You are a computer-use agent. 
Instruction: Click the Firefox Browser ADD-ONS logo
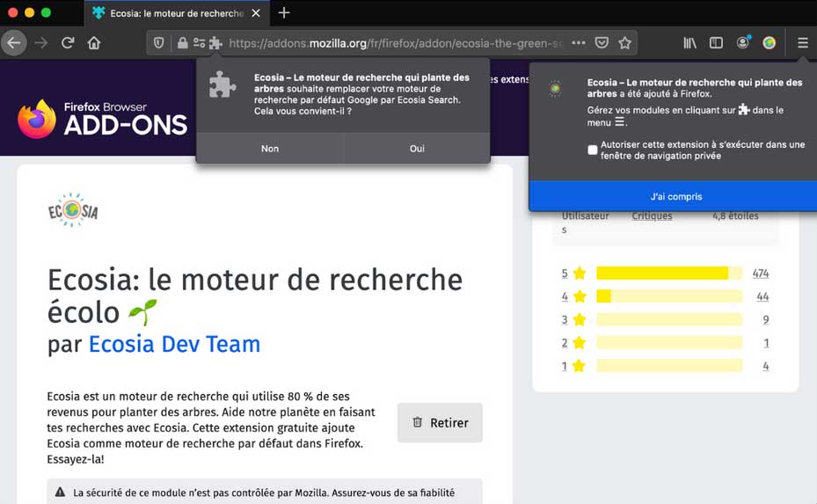pos(103,119)
